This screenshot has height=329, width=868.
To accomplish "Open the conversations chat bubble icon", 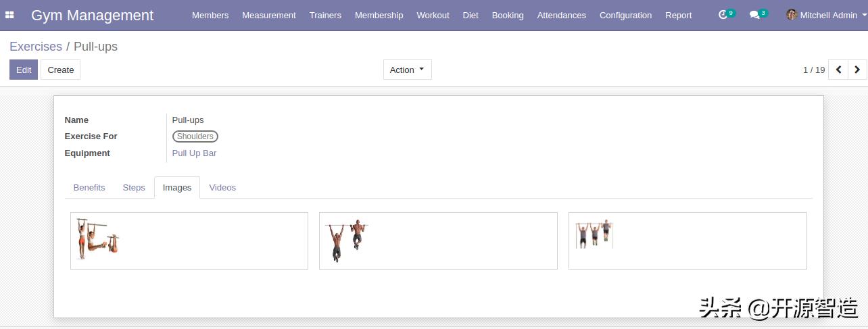I will pyautogui.click(x=755, y=15).
